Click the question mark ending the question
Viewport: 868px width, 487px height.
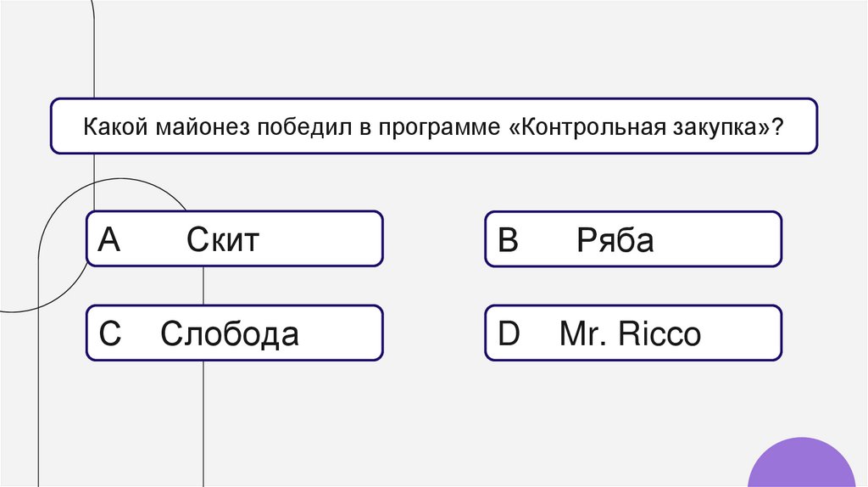click(x=778, y=128)
